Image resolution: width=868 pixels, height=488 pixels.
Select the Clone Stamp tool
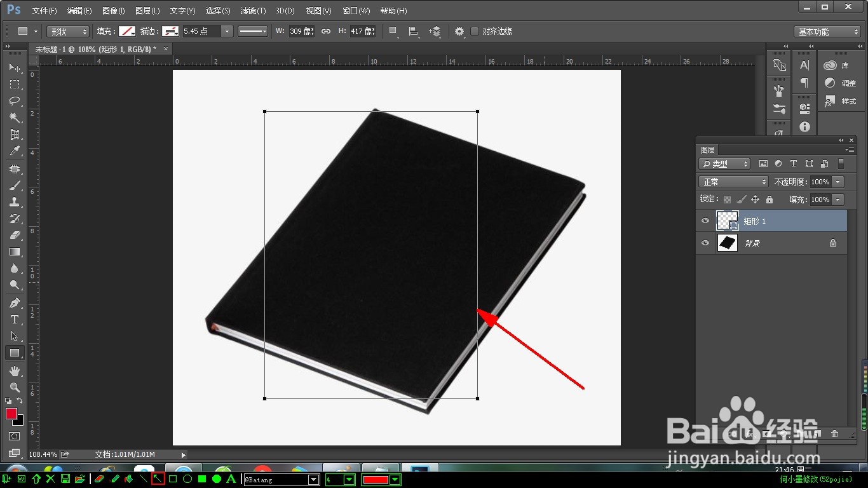[x=14, y=202]
